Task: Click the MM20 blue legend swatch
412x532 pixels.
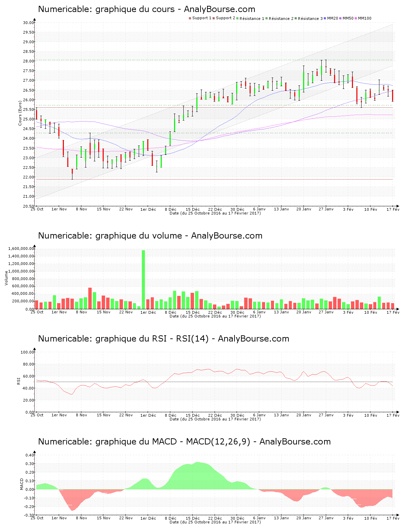Action: coord(325,18)
